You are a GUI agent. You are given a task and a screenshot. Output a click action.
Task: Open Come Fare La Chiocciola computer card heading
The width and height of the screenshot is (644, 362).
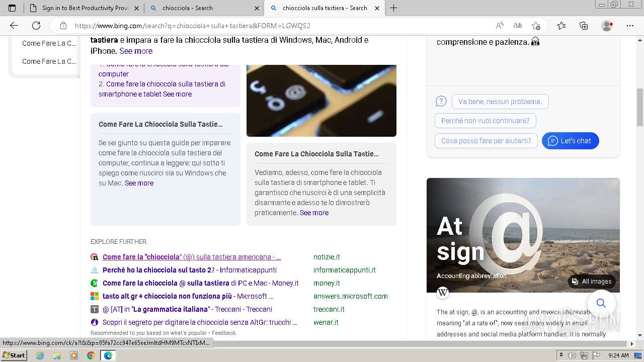point(160,124)
